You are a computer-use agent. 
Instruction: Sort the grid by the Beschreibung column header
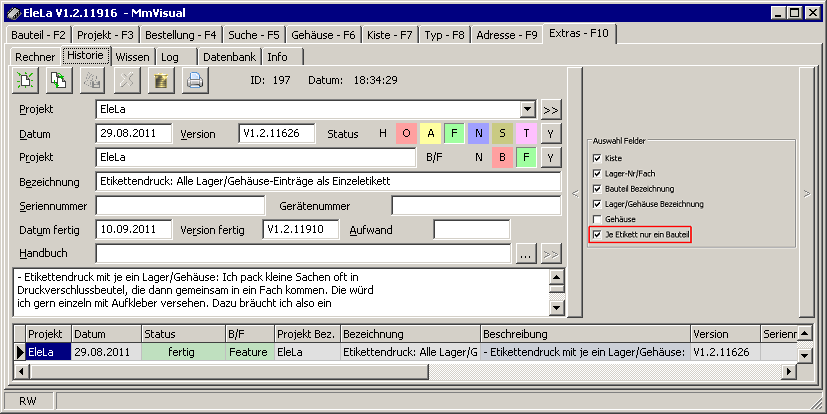click(585, 334)
